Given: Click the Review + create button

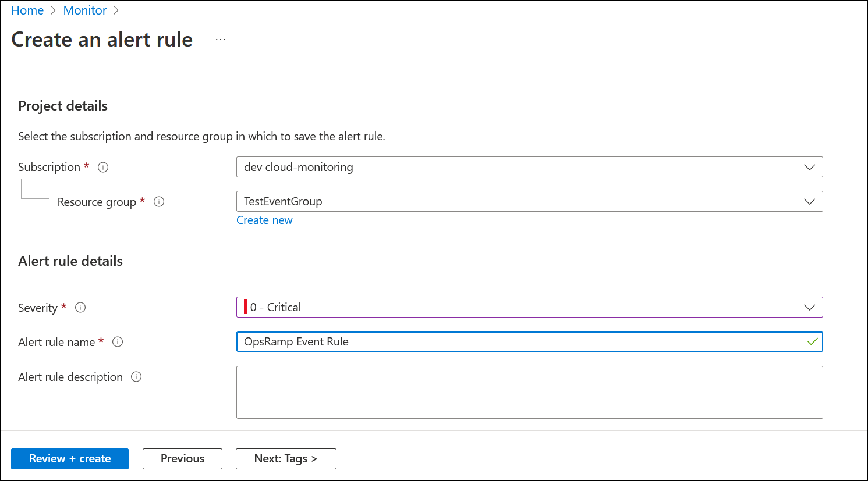Looking at the screenshot, I should coord(70,459).
